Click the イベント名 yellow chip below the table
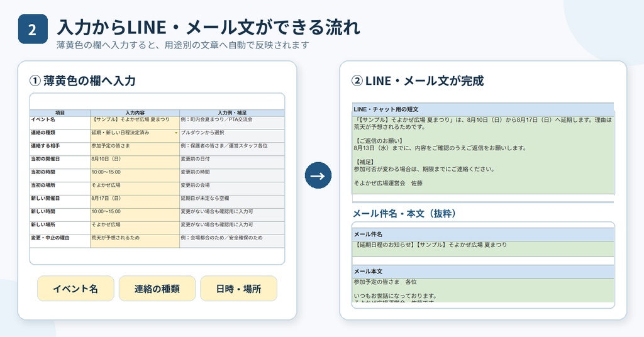This screenshot has width=644, height=337. [x=75, y=289]
